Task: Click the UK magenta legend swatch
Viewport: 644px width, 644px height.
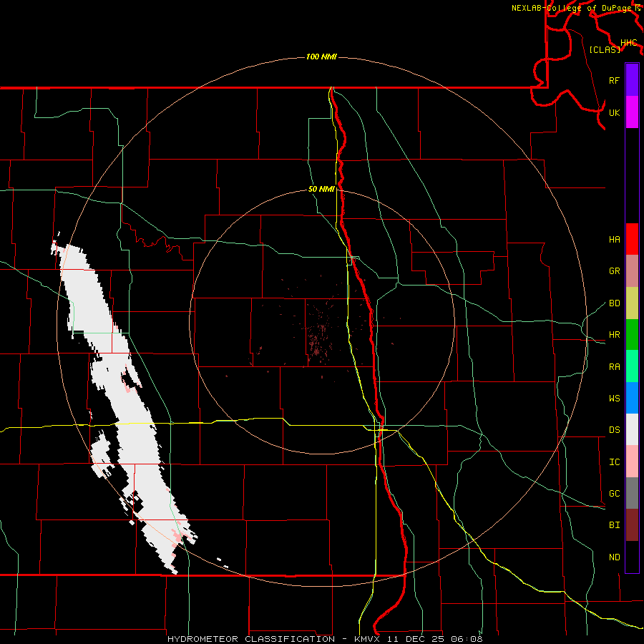Action: click(x=632, y=112)
